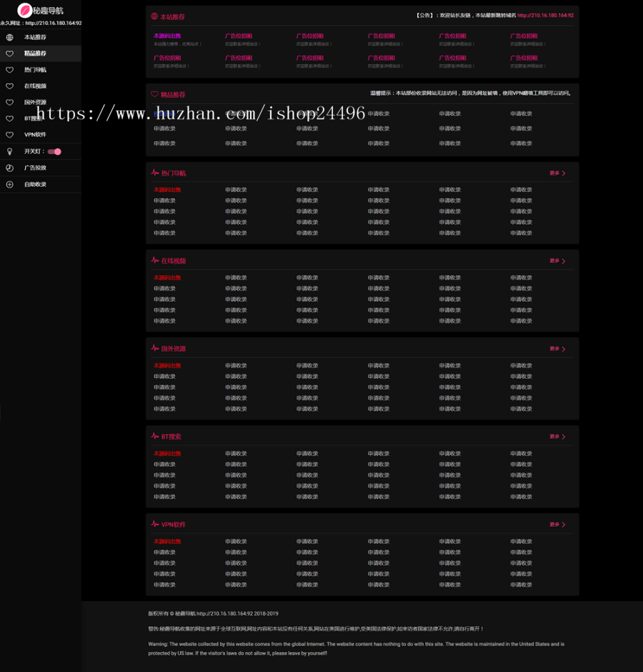Click the plus circle icon for 自助收录
The image size is (643, 672).
pos(9,184)
